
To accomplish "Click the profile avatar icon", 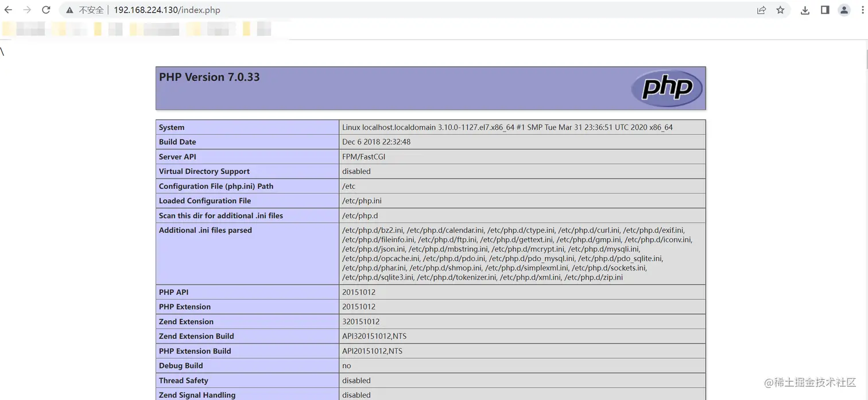I will click(843, 10).
